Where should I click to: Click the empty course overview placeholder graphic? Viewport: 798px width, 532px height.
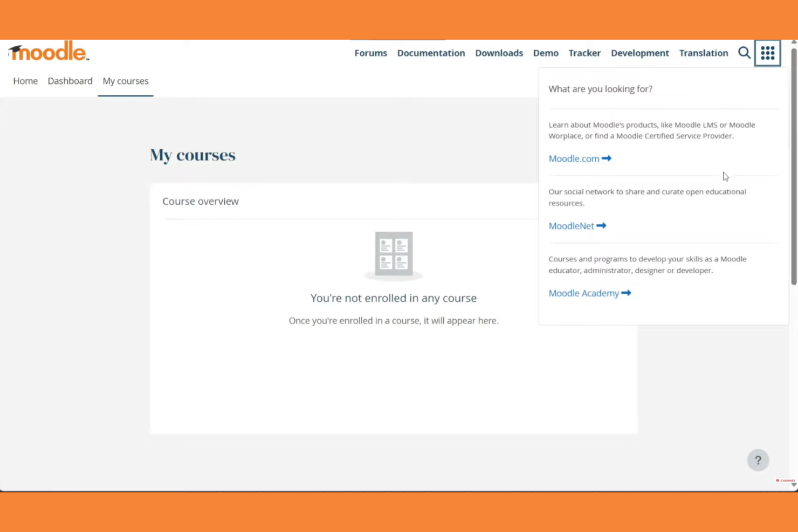394,253
